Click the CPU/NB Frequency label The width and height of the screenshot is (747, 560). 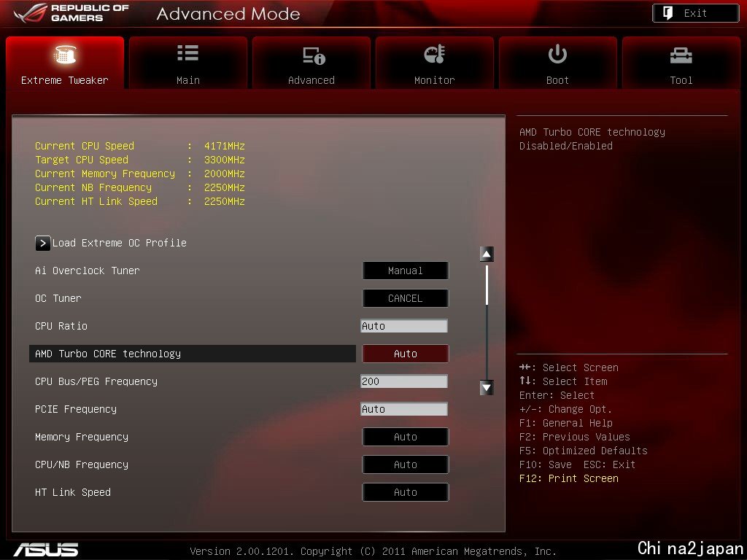coord(82,464)
